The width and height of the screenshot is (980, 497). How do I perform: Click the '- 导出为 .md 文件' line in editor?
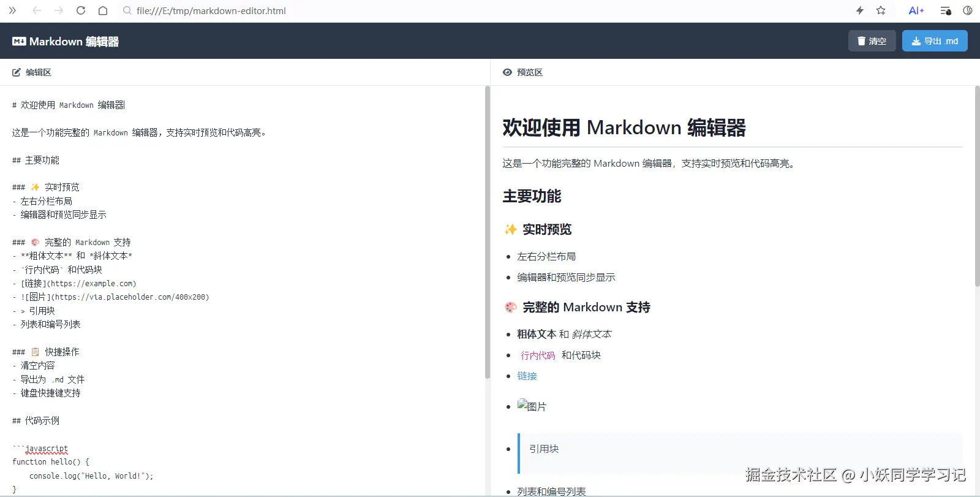click(48, 379)
